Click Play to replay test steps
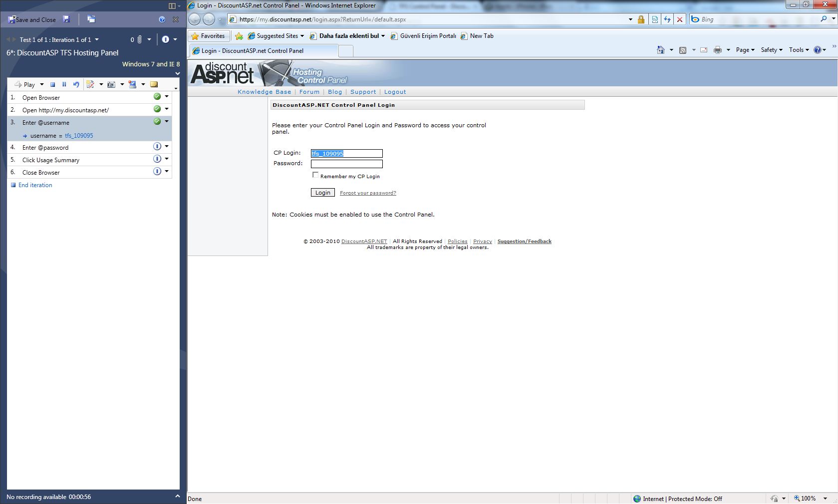This screenshot has height=504, width=838. (x=25, y=84)
